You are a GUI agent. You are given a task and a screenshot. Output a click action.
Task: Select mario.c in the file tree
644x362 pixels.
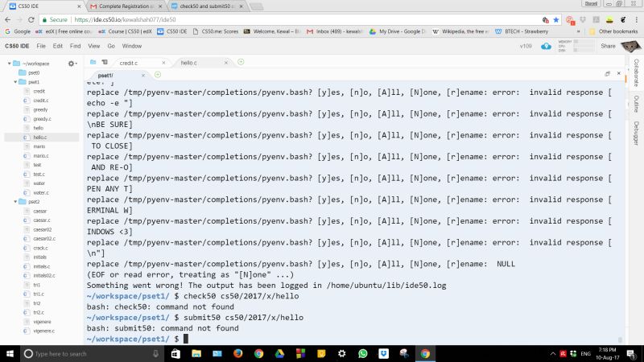coord(41,156)
